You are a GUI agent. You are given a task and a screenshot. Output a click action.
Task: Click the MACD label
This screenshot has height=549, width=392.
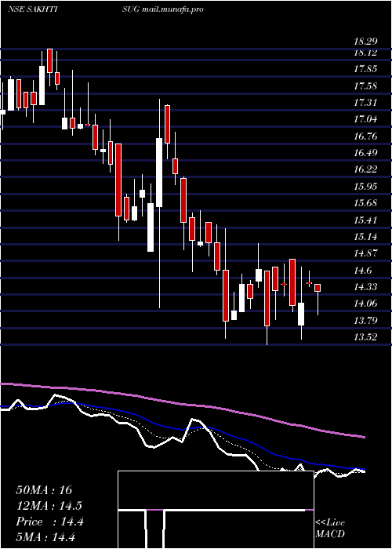click(x=330, y=534)
